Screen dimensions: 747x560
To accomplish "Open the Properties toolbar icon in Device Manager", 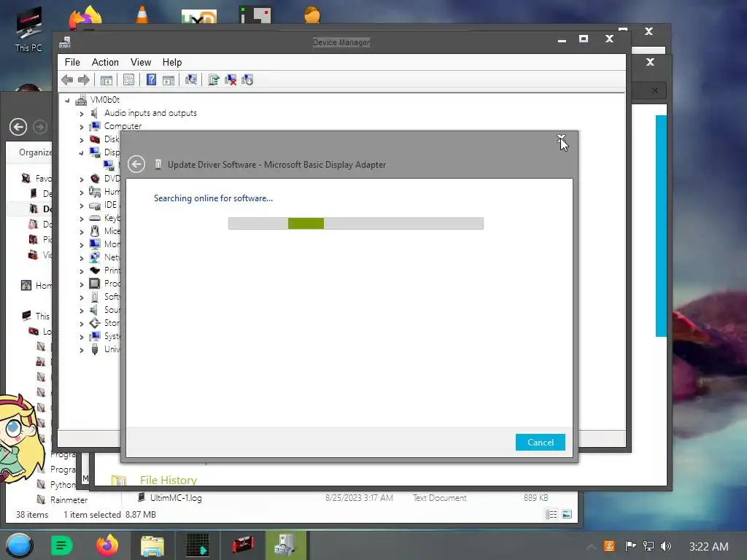I will click(128, 80).
